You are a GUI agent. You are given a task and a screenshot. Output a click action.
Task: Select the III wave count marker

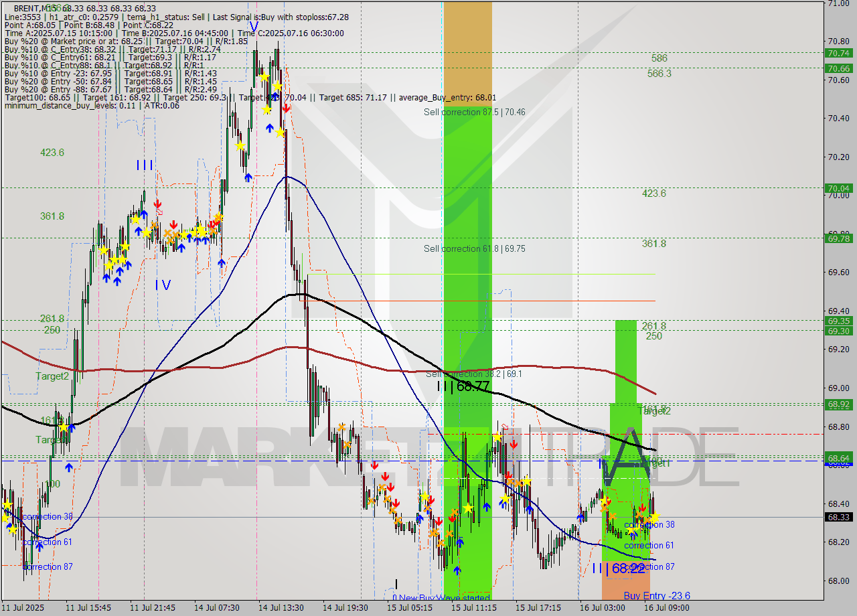pyautogui.click(x=145, y=165)
